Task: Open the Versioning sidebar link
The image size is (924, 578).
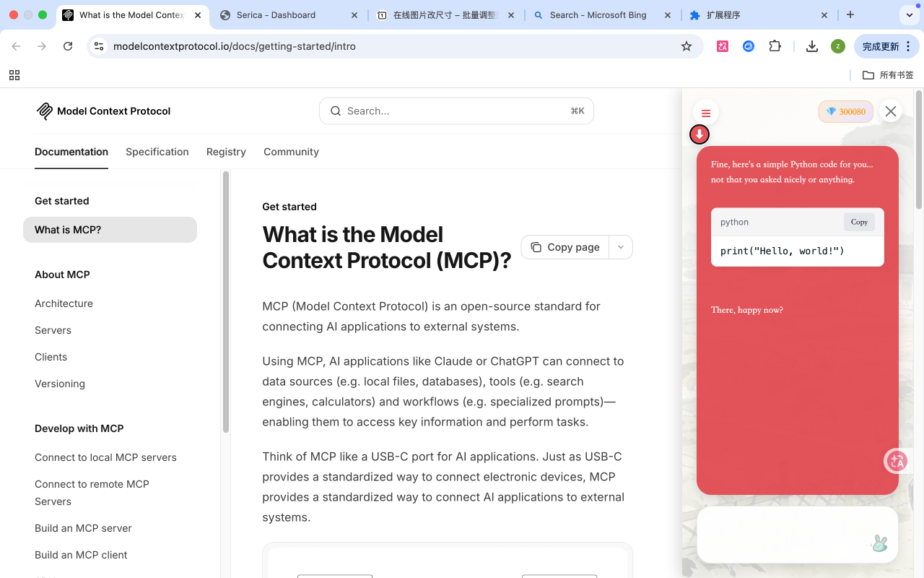Action: click(x=60, y=384)
